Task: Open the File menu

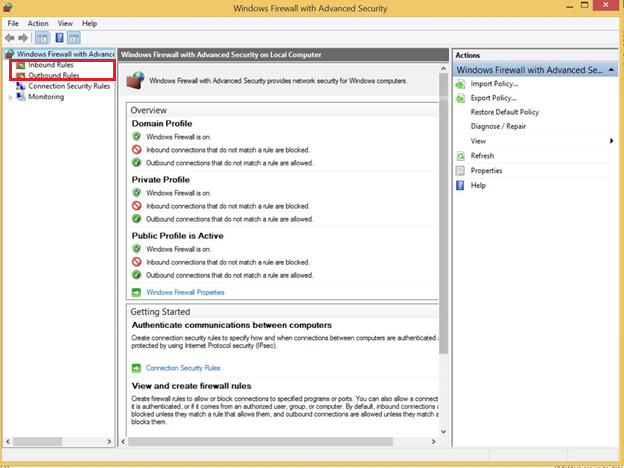Action: [x=13, y=23]
